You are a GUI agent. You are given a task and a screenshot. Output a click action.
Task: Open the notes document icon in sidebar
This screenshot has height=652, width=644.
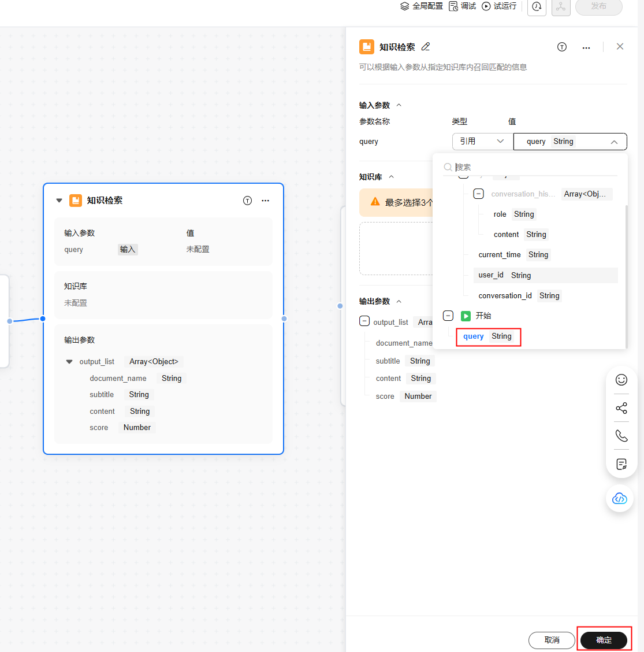point(621,464)
